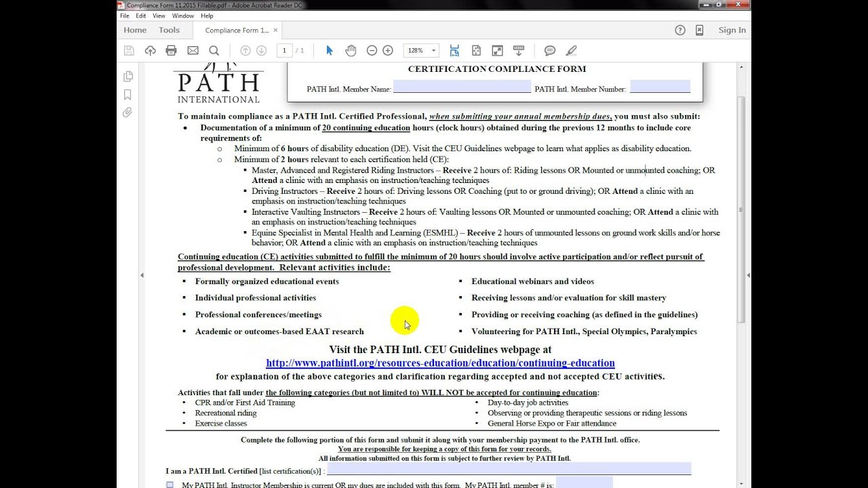This screenshot has height=488, width=868.
Task: Click the 'Recreational riding' item
Action: [226, 413]
